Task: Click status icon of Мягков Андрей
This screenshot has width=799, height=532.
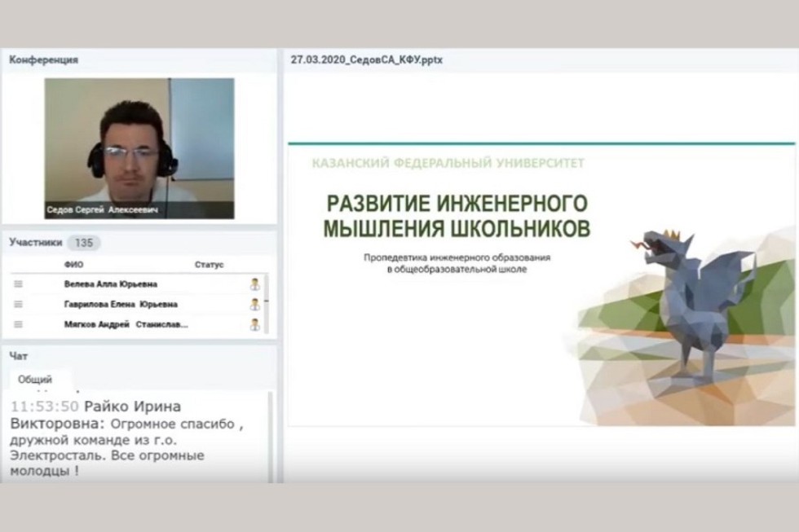Action: point(254,324)
